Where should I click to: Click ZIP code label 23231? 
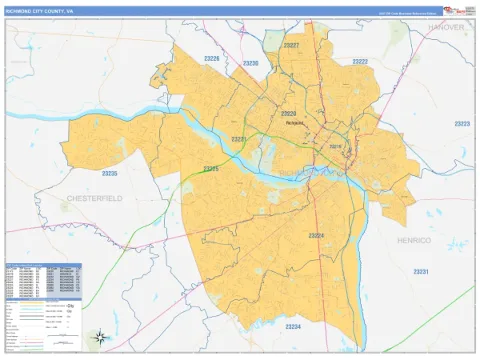coord(421,272)
